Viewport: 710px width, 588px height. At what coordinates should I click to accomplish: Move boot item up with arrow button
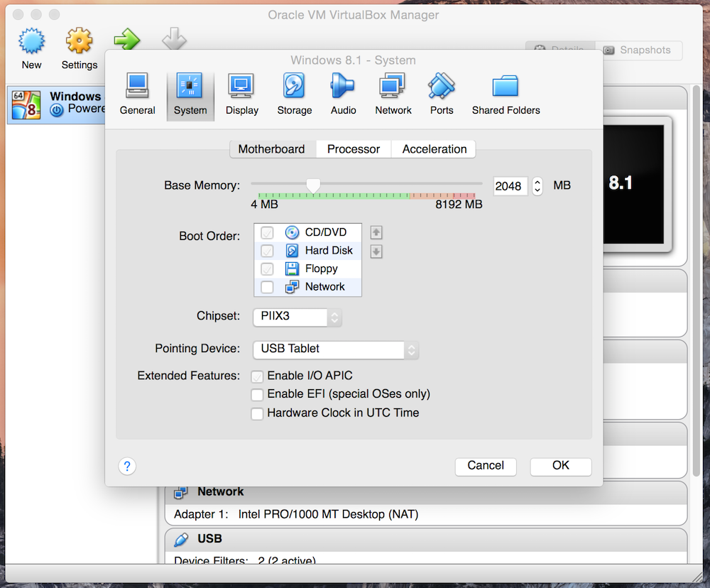376,232
